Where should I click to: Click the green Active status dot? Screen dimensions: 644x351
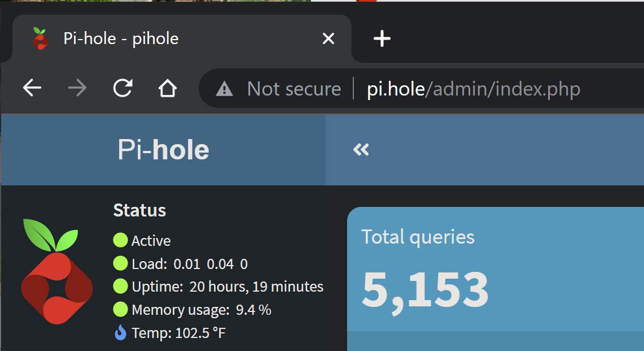tap(120, 240)
